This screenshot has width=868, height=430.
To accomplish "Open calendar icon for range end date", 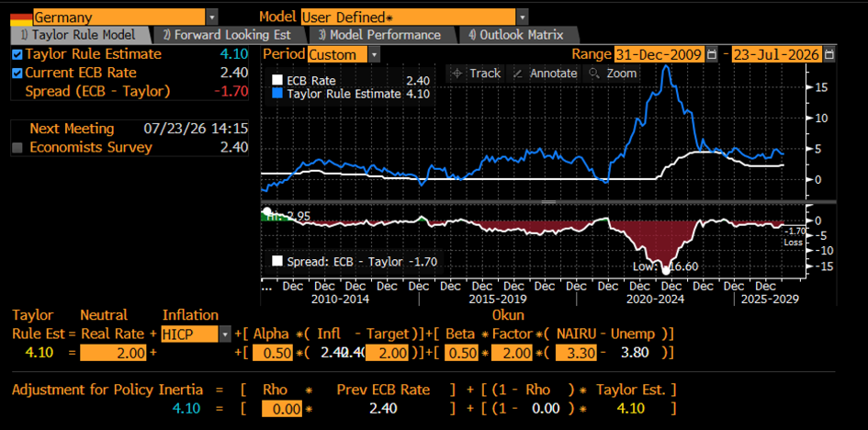I will click(829, 54).
